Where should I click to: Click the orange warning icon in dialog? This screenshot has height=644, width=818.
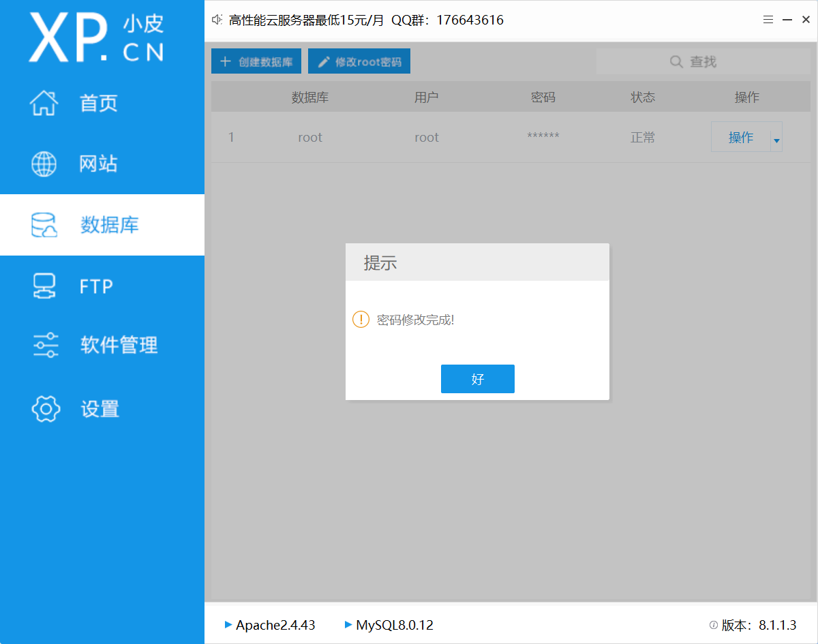pyautogui.click(x=361, y=319)
